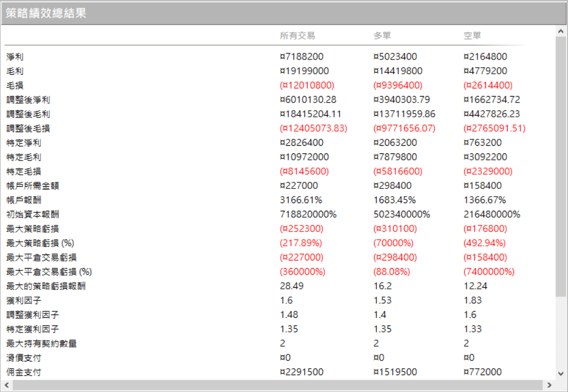This screenshot has height=392, width=568.
Task: Click the 策略績效總結果 title header
Action: pos(284,14)
